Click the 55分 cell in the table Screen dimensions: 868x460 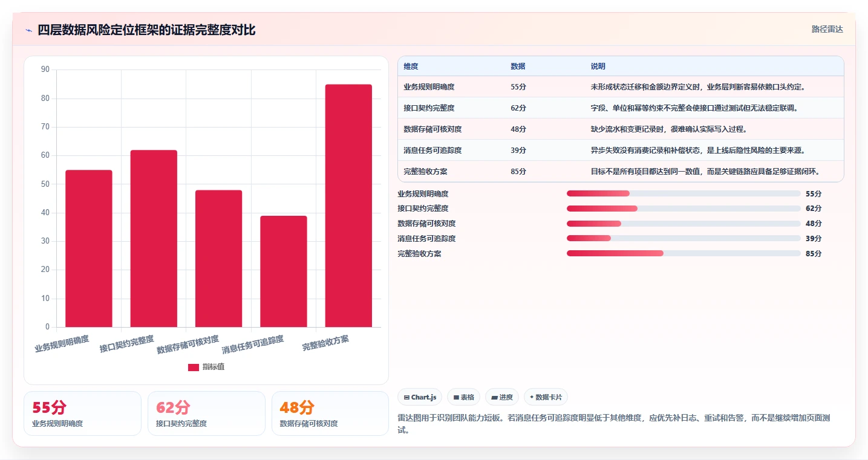(x=518, y=87)
